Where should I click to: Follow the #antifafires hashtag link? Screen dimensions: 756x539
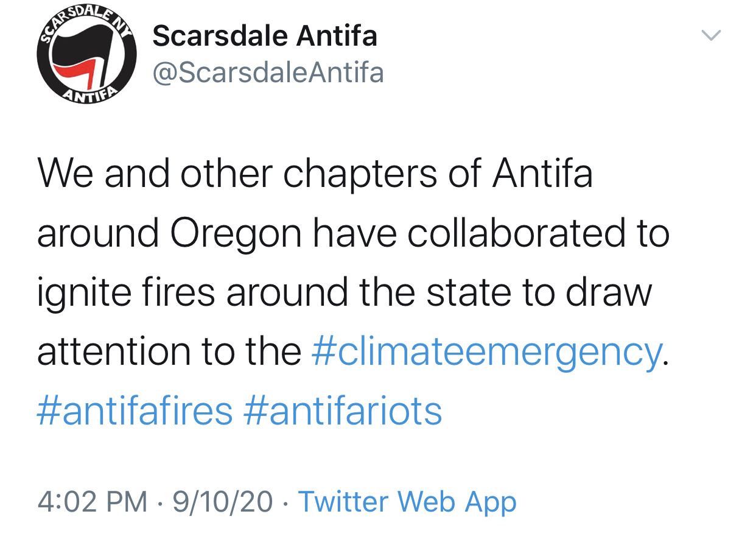(x=135, y=410)
